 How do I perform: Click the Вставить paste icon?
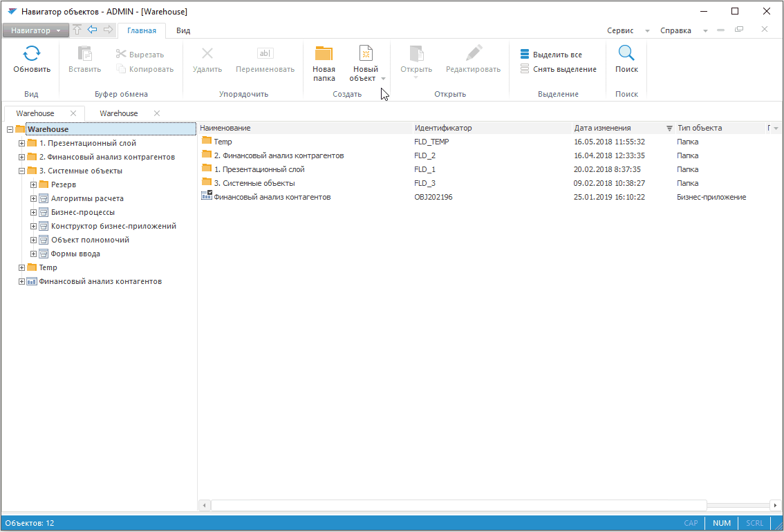(84, 53)
